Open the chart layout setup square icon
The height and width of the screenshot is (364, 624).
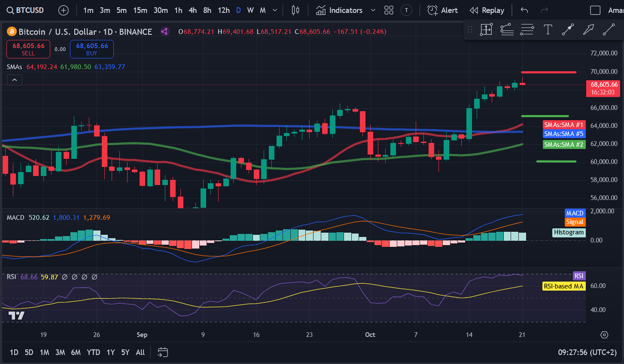point(595,10)
